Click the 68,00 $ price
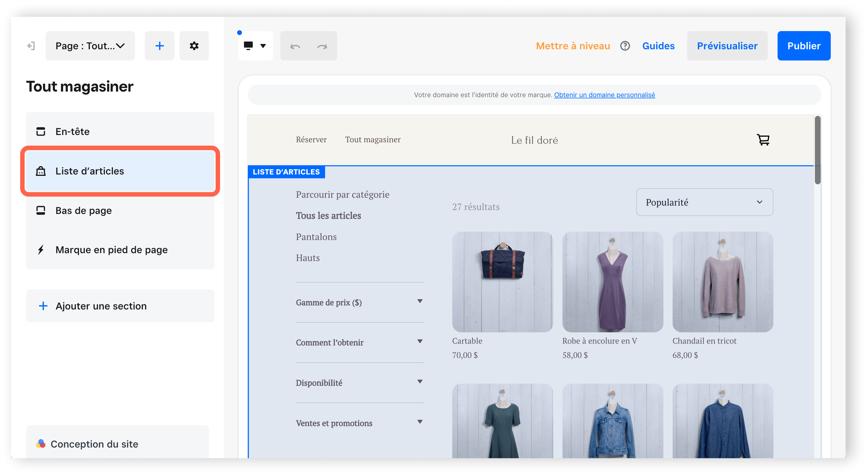The width and height of the screenshot is (868, 475). pos(685,355)
